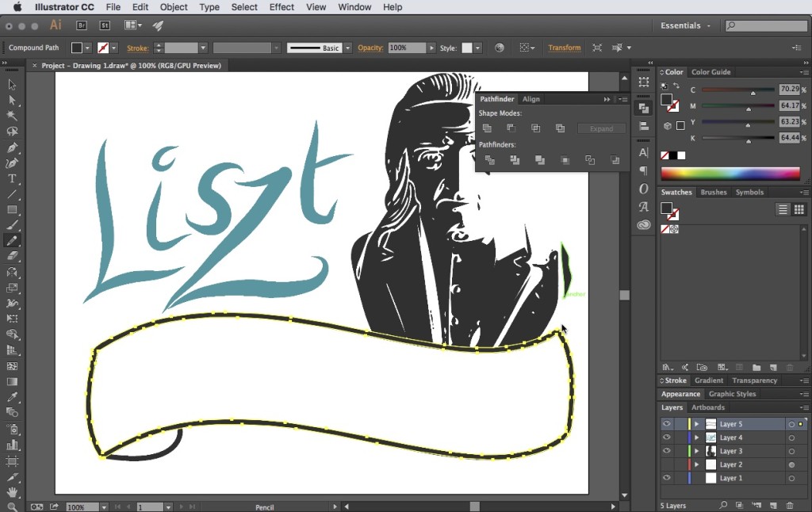Hide Layer 3 visibility eye
This screenshot has height=512, width=812.
tap(666, 451)
